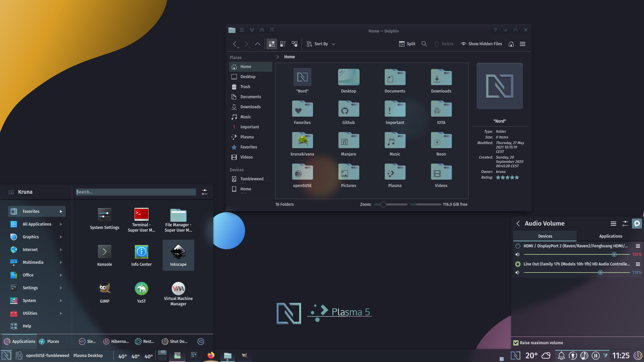Open the Line Out device options menu

tap(638, 264)
